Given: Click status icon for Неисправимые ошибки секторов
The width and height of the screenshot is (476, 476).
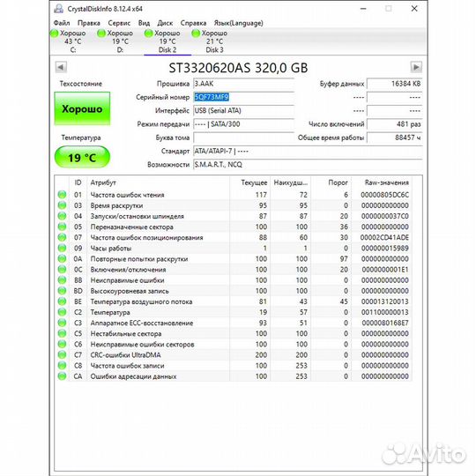Looking at the screenshot, I should click(x=62, y=344).
